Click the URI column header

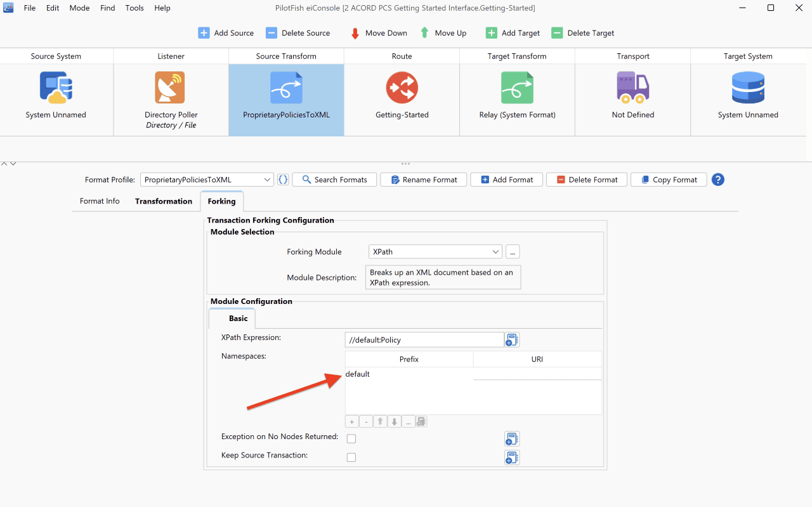pyautogui.click(x=537, y=359)
